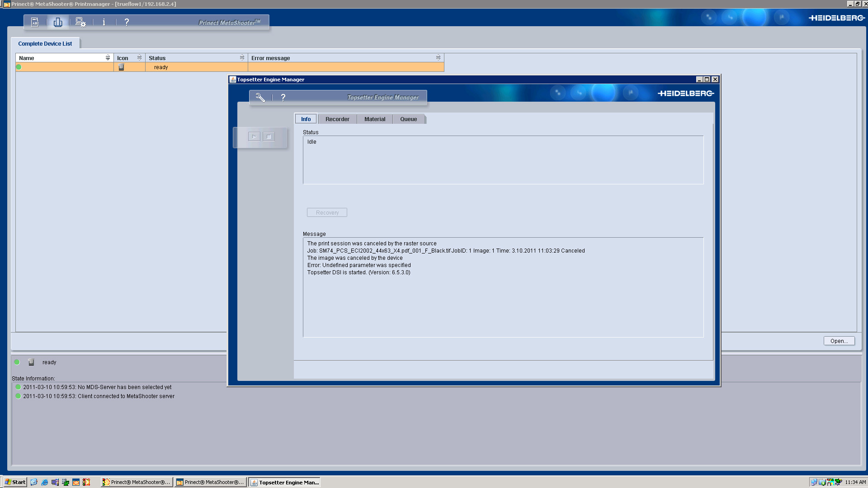
Task: Switch to first Prinect MetaShooter taskbar button
Action: coord(137,482)
